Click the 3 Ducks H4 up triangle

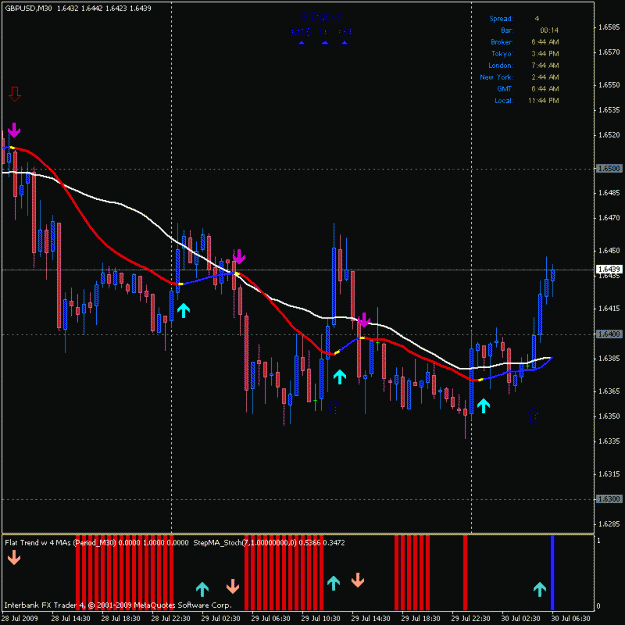point(345,43)
